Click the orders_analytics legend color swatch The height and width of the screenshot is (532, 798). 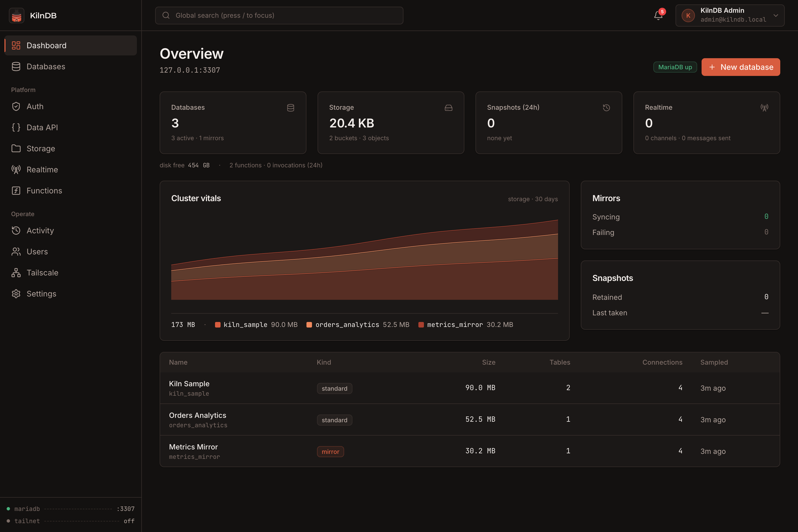309,325
